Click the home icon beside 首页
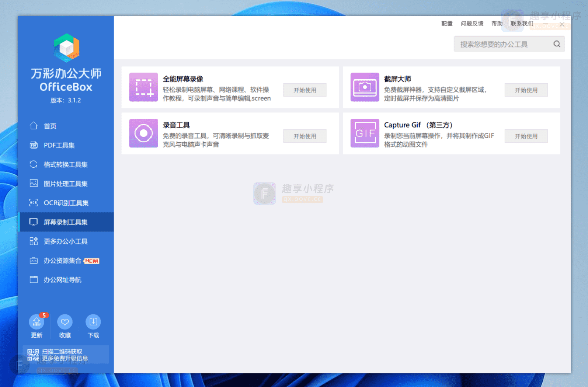Screen dimensions: 588x387 click(34, 126)
